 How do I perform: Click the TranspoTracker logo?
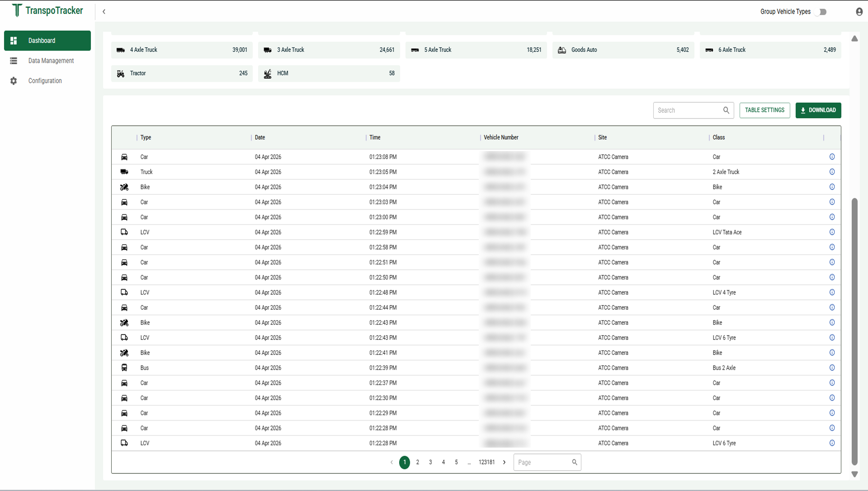[x=47, y=10]
